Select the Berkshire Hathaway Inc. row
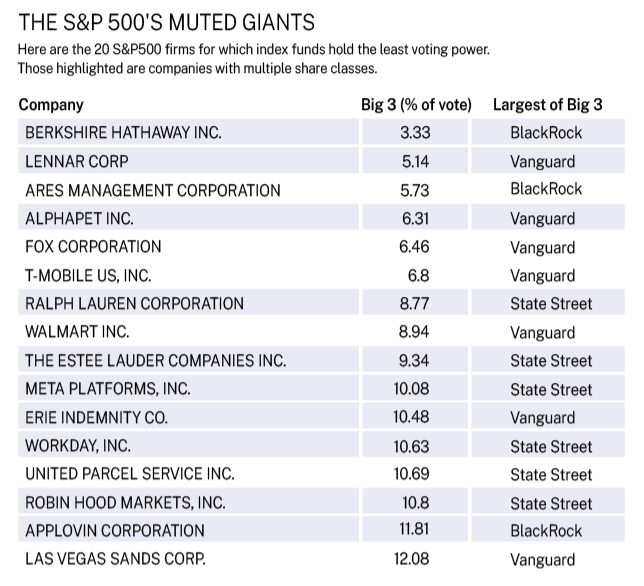The image size is (644, 586). 321,132
